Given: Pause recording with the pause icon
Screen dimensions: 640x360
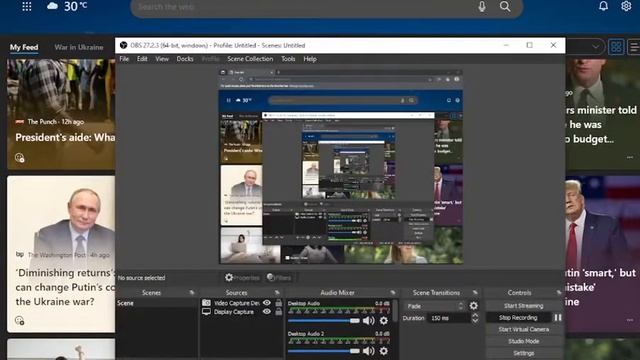Looking at the screenshot, I should point(558,318).
